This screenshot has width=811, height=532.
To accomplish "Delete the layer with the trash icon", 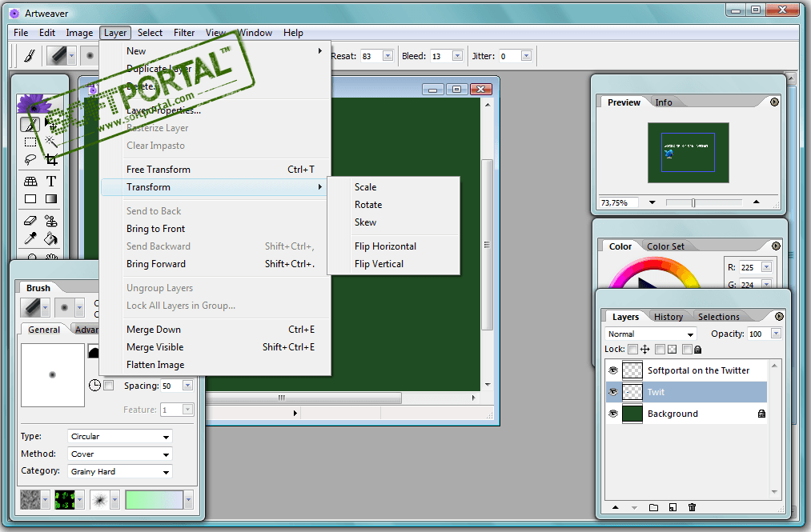I will (x=692, y=508).
